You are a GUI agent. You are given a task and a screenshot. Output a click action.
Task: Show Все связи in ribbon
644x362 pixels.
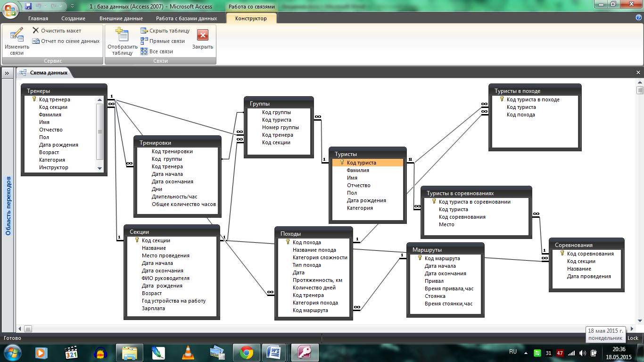tap(144, 51)
